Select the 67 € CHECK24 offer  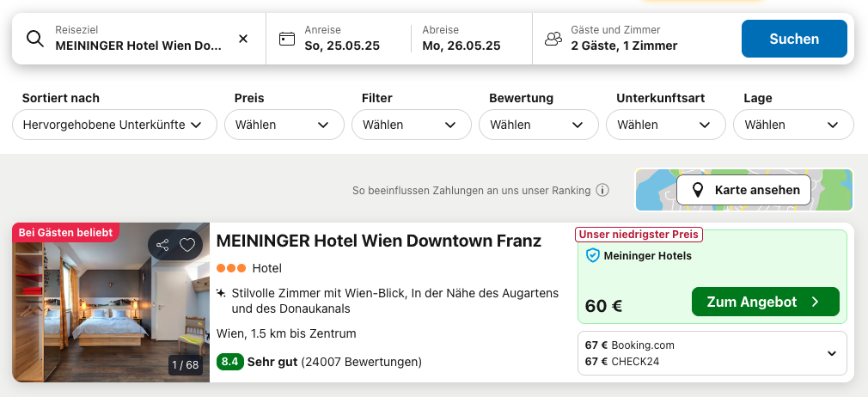621,362
